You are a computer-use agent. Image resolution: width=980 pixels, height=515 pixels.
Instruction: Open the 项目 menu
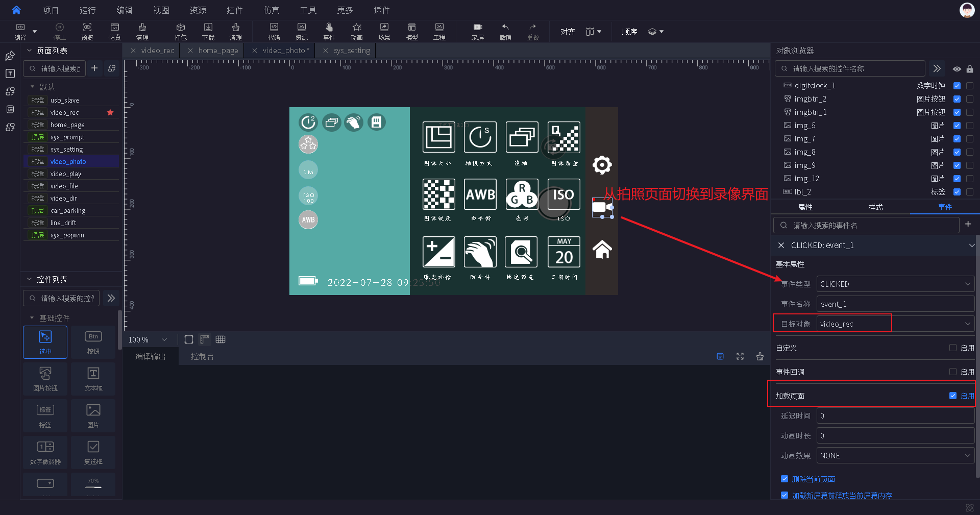click(x=51, y=10)
